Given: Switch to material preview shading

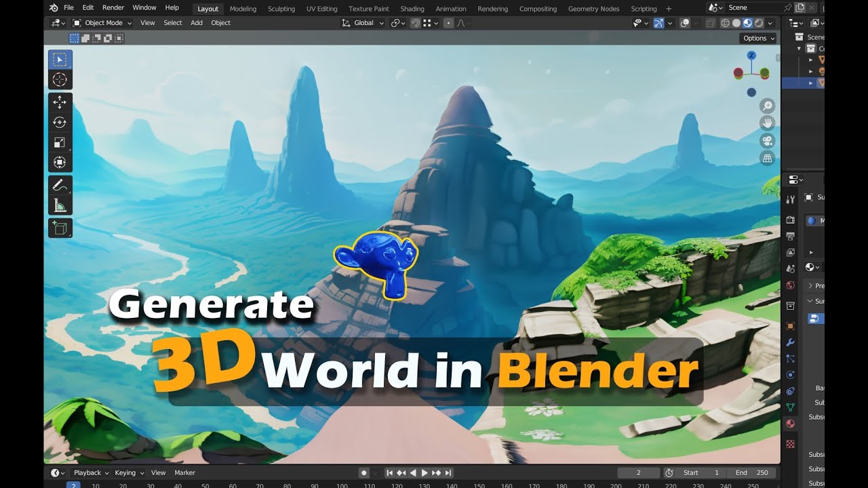Looking at the screenshot, I should tap(747, 22).
